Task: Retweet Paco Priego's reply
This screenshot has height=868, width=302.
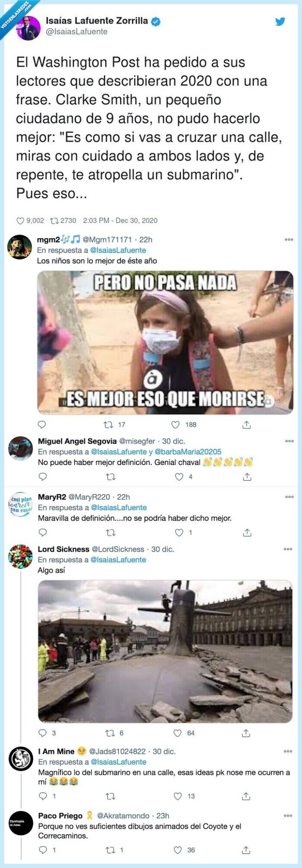Action: pos(110,850)
